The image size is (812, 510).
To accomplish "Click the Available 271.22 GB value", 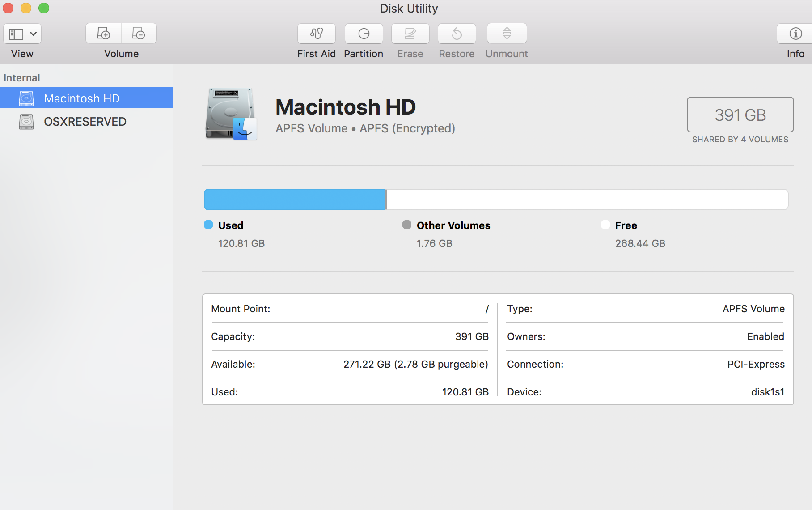I will (x=416, y=364).
